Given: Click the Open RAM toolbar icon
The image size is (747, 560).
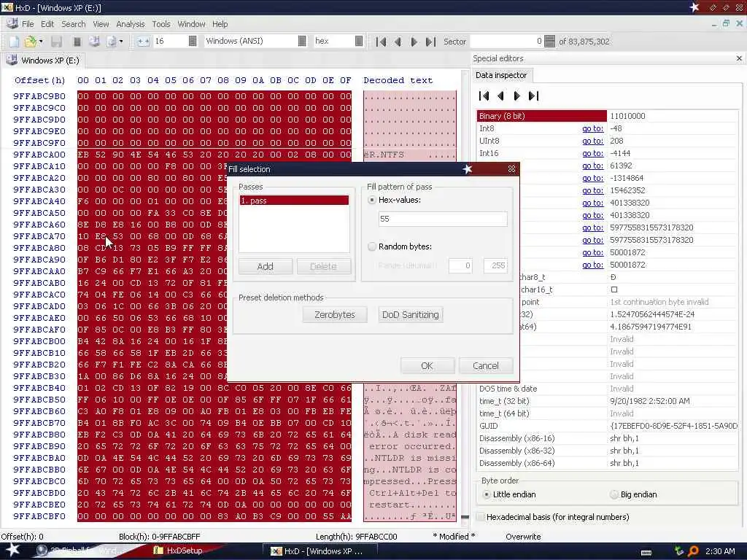Looking at the screenshot, I should (77, 42).
